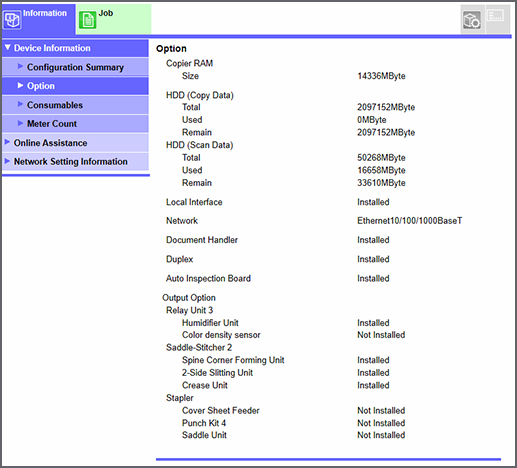Select Option in the sidebar
Image resolution: width=517 pixels, height=468 pixels.
pyautogui.click(x=75, y=86)
